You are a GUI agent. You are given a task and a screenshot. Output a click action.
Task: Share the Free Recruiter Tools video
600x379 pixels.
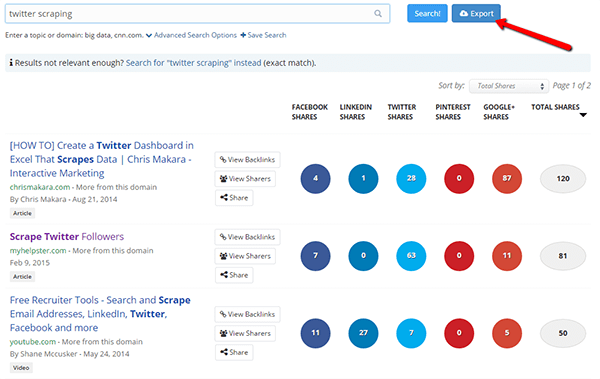(234, 352)
